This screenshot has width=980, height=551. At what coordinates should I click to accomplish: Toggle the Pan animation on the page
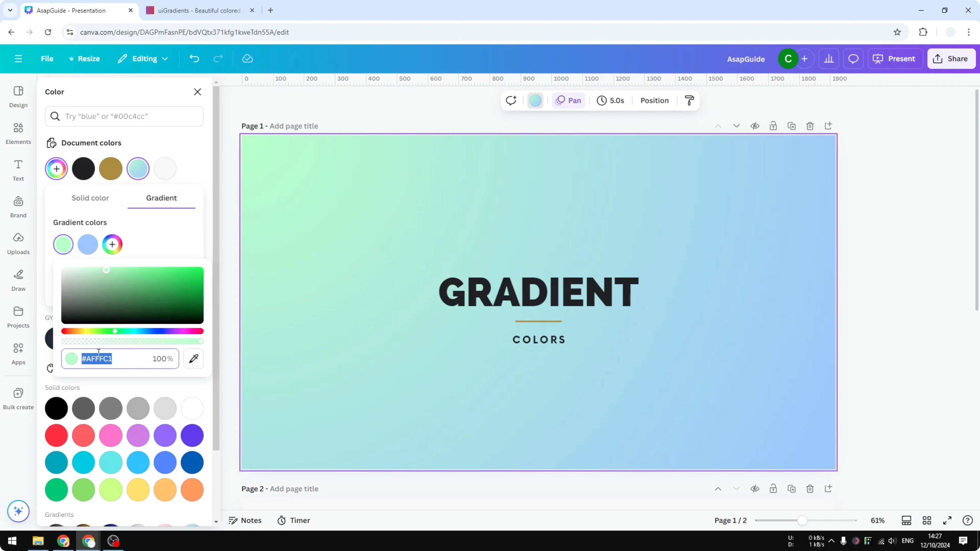(x=568, y=100)
